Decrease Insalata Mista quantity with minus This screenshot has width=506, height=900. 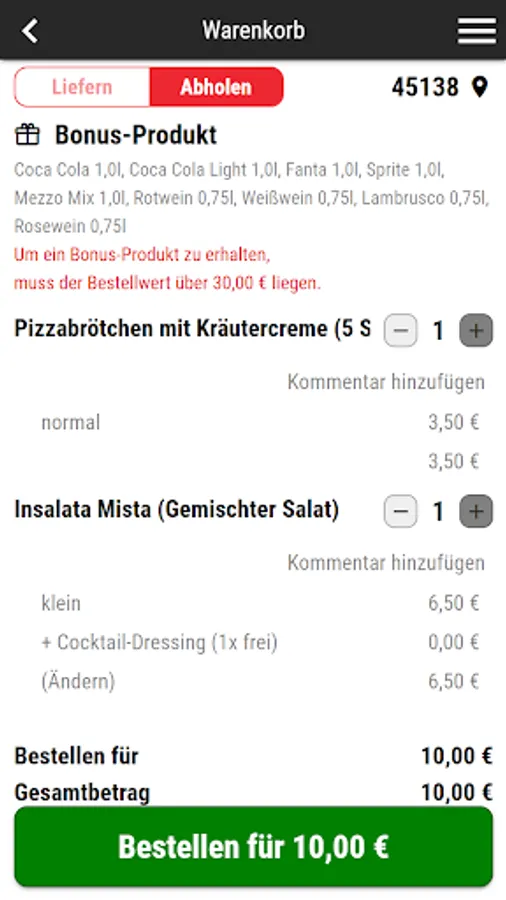click(x=400, y=511)
